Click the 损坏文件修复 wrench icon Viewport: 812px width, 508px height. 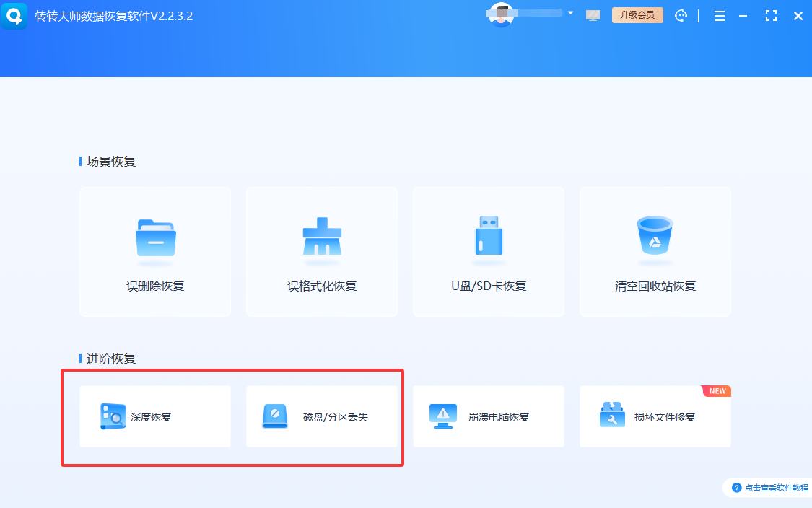[x=612, y=415]
